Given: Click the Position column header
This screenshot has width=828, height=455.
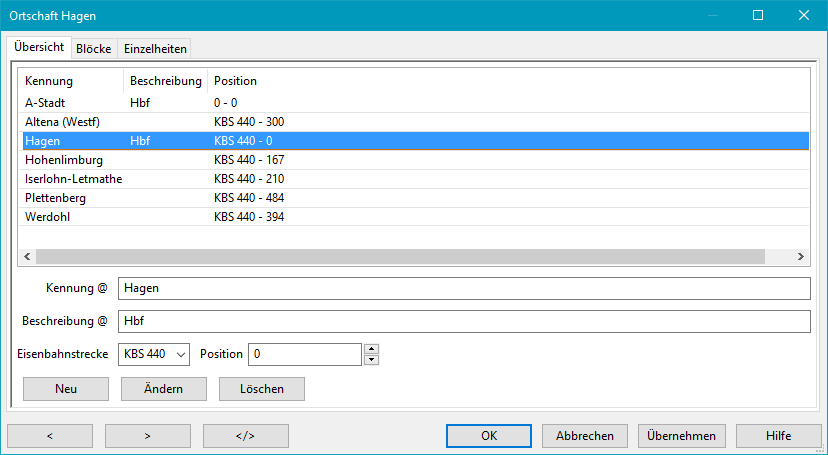Looking at the screenshot, I should (235, 81).
